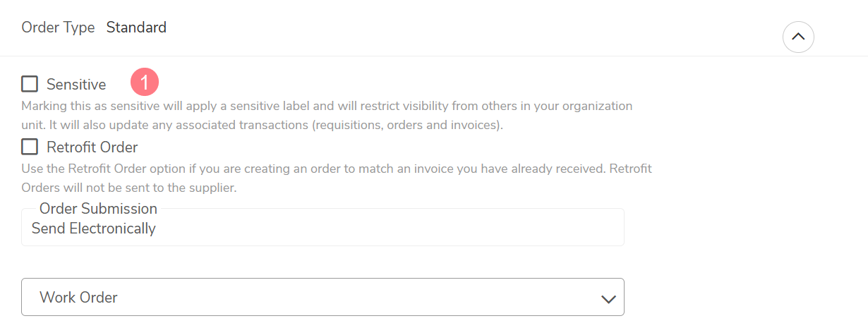The width and height of the screenshot is (868, 328).
Task: Open the Work Order dropdown
Action: point(323,297)
